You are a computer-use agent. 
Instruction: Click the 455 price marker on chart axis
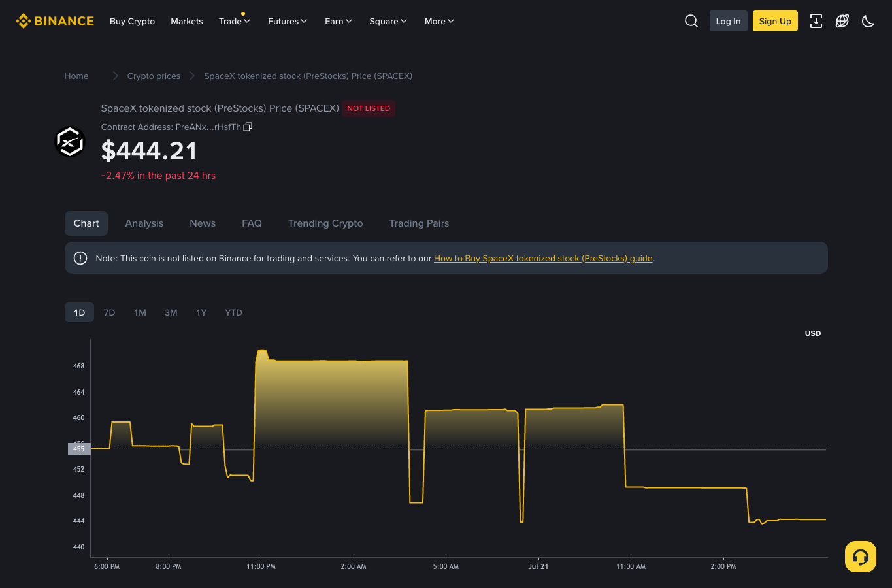coord(78,449)
